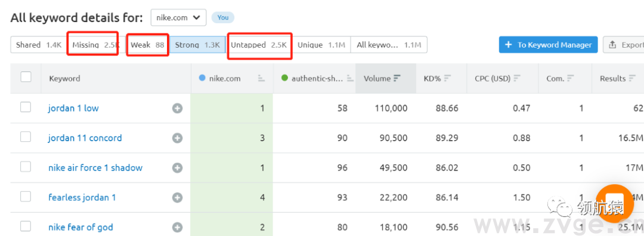644x236 pixels.
Task: Sort by the authentic-sh... column icon
Action: coord(350,79)
